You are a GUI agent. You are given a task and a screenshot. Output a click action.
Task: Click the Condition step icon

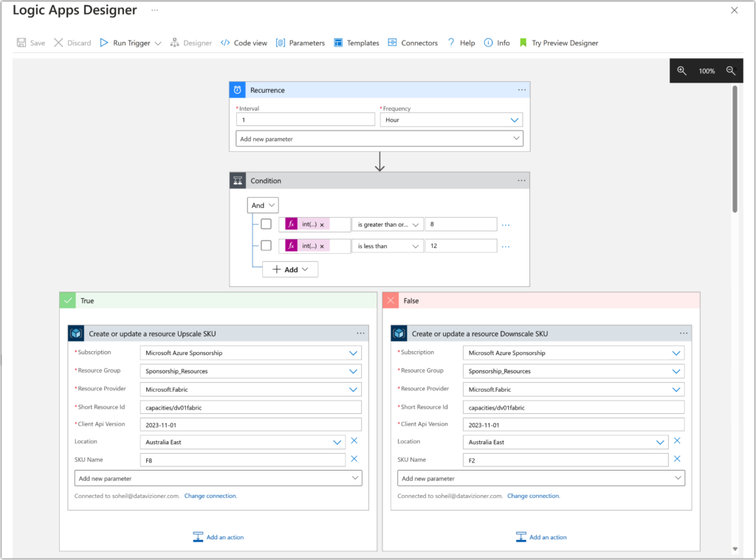[238, 181]
